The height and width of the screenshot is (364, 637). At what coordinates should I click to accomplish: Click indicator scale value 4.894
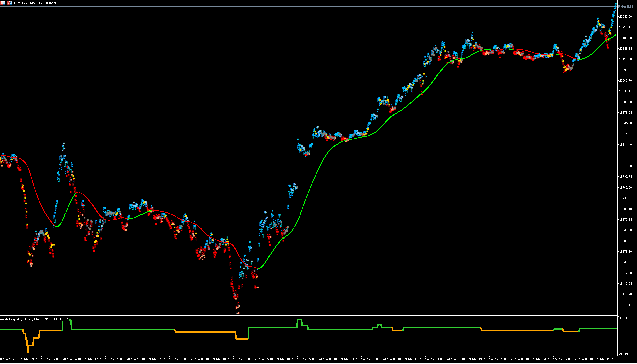coord(623,318)
